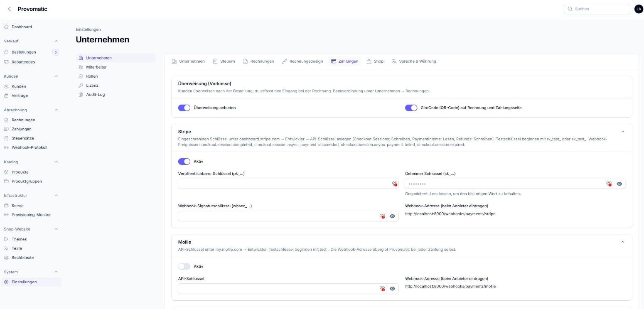Click password manager icon in secret key field
This screenshot has height=309, width=644.
click(x=609, y=184)
